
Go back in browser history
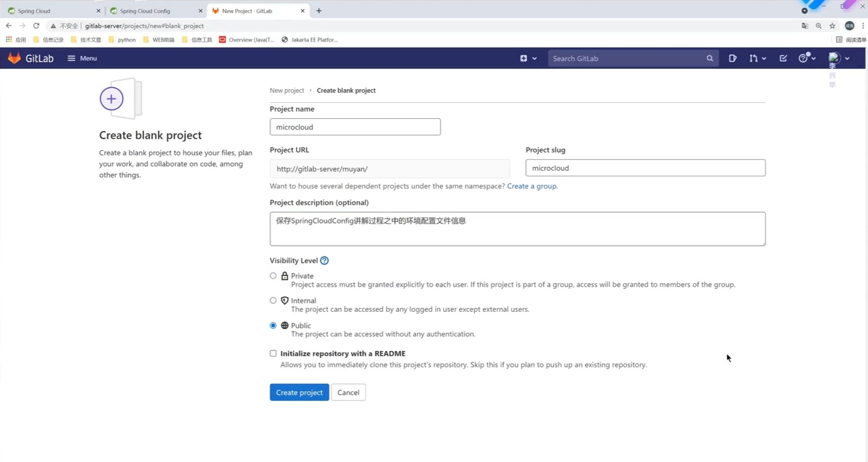[x=9, y=26]
